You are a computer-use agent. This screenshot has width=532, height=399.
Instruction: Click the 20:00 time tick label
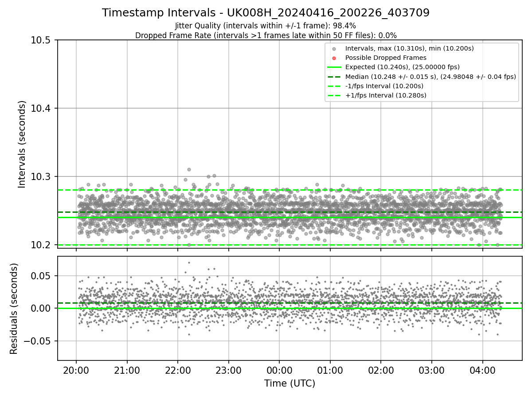coord(76,370)
